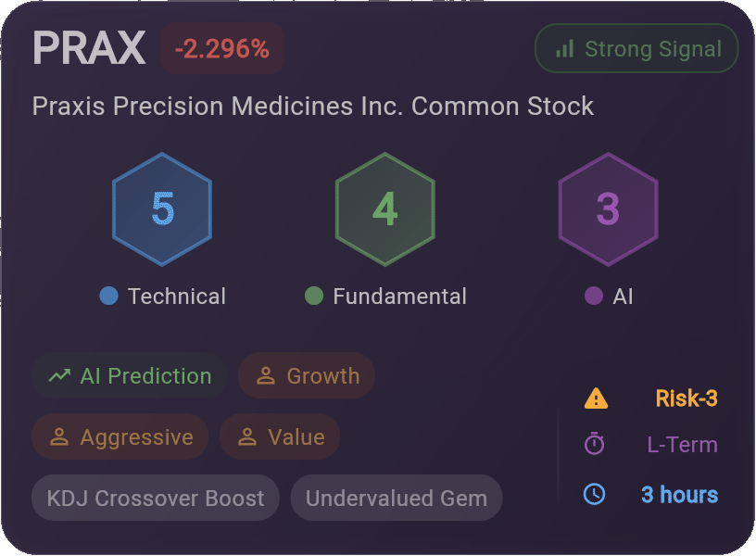
Task: Click the blue Technical legend dot
Action: (x=108, y=296)
